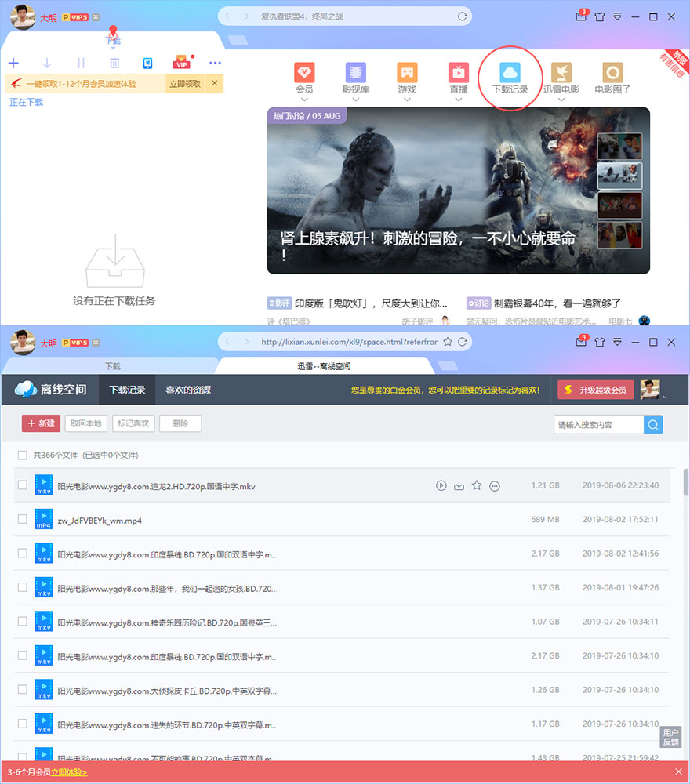Open the 影视库 film library icon
The width and height of the screenshot is (690, 784).
[355, 72]
